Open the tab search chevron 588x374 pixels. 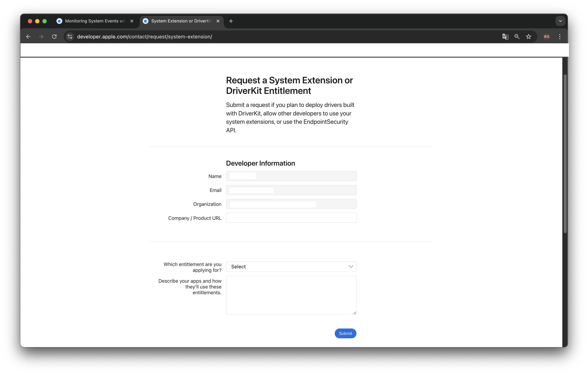tap(560, 21)
